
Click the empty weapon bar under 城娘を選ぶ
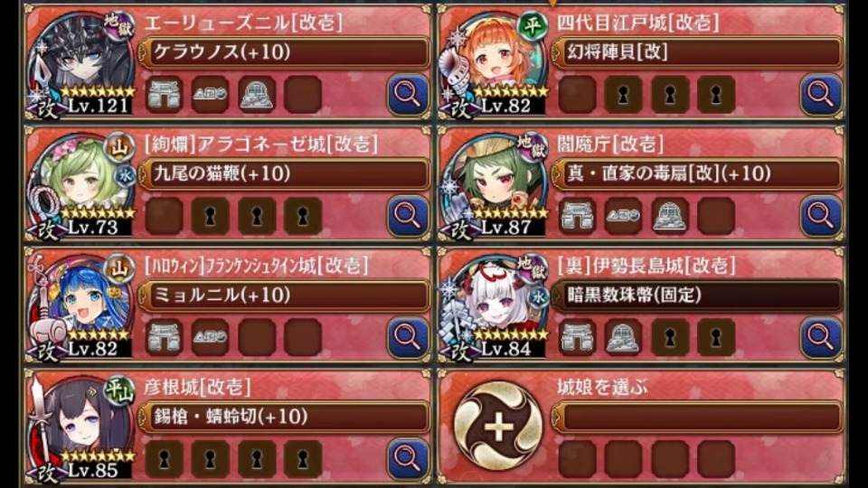(697, 417)
